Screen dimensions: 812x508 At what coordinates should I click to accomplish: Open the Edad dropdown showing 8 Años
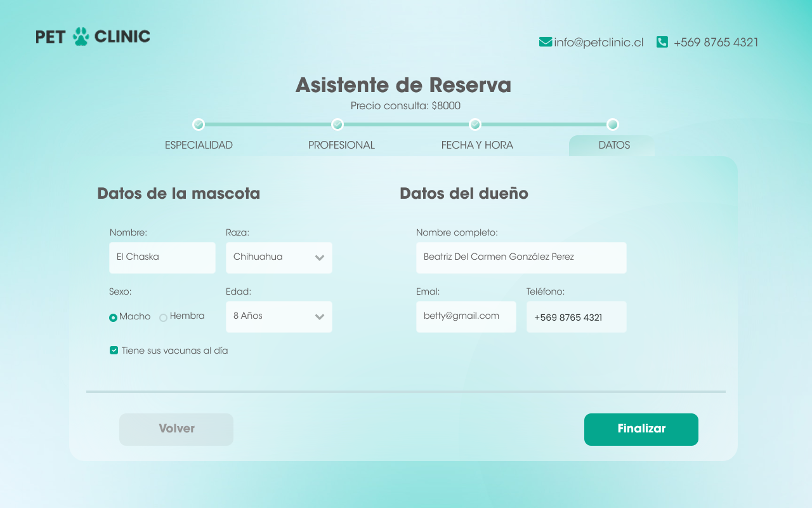click(279, 316)
